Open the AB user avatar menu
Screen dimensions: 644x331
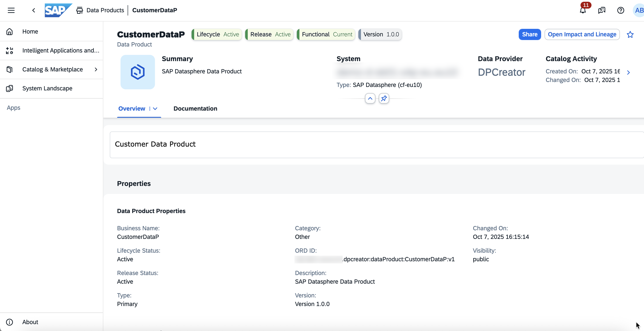(x=639, y=10)
